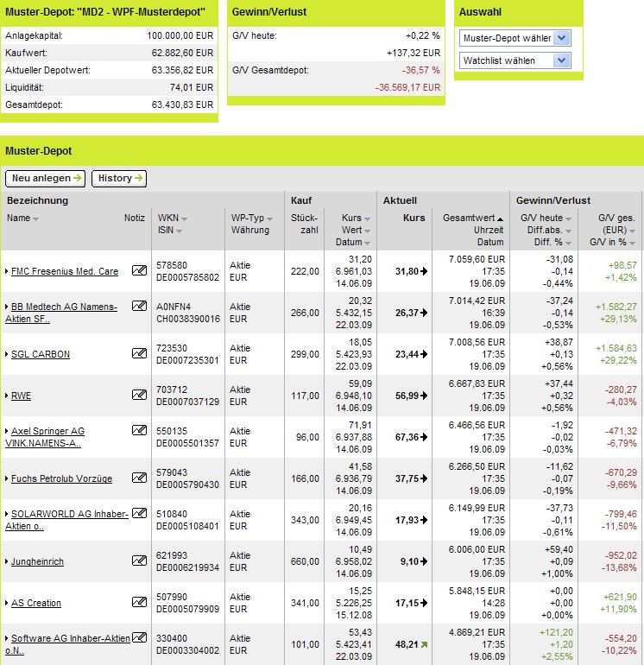Click trend arrow next to Kurs 31,80
Screen dimensions: 644x665
424,271
